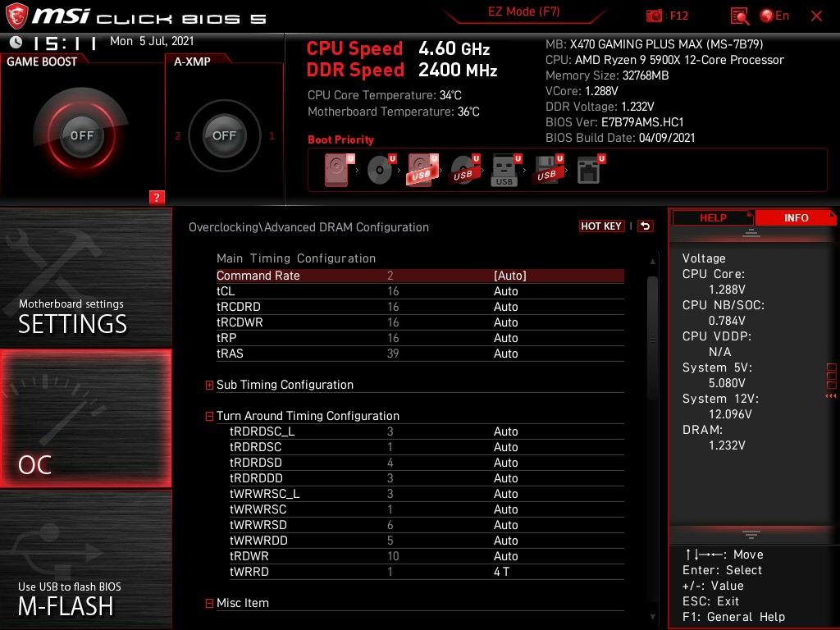
Task: Switch to the INFO tab
Action: [796, 218]
